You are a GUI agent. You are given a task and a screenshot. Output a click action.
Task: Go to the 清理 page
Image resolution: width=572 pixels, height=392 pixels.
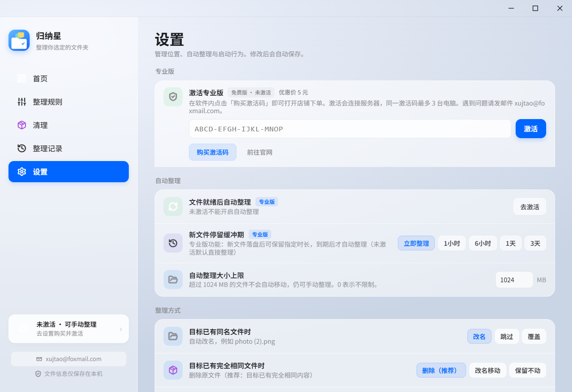(x=69, y=125)
